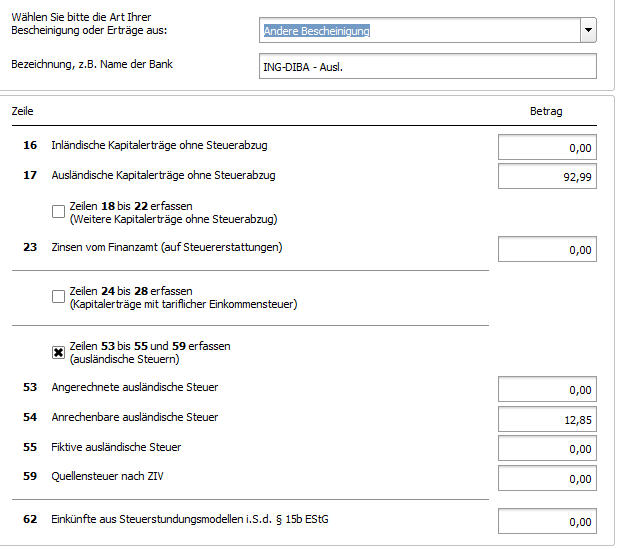Click the line 17 Ausländische Kapitalerträge amount field
The image size is (623, 549).
(547, 176)
